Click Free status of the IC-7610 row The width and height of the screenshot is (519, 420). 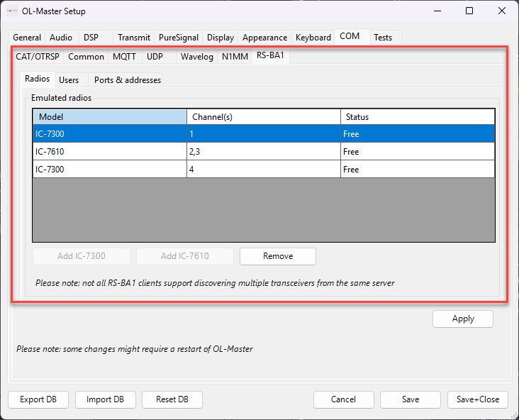pyautogui.click(x=418, y=152)
